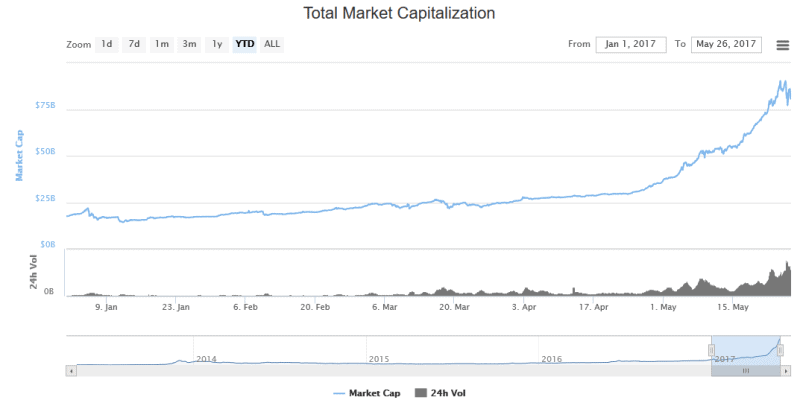Select the 1m zoom range

pos(161,44)
